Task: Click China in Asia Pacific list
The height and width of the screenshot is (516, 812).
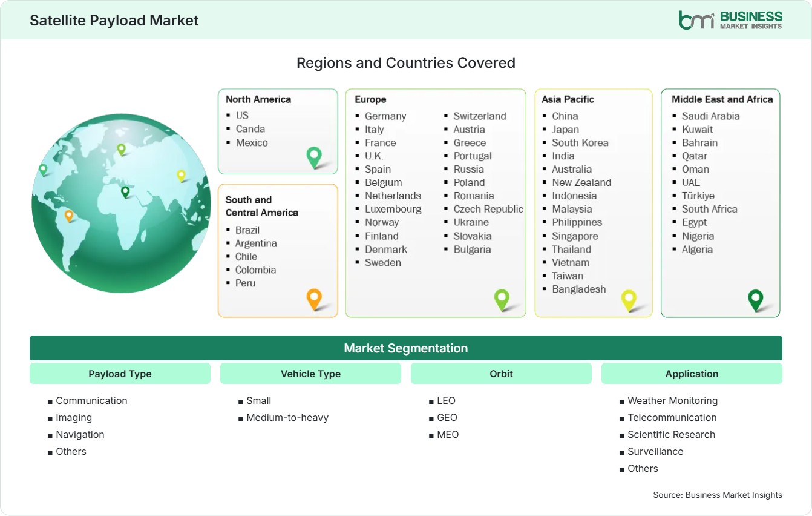Action: (x=565, y=116)
